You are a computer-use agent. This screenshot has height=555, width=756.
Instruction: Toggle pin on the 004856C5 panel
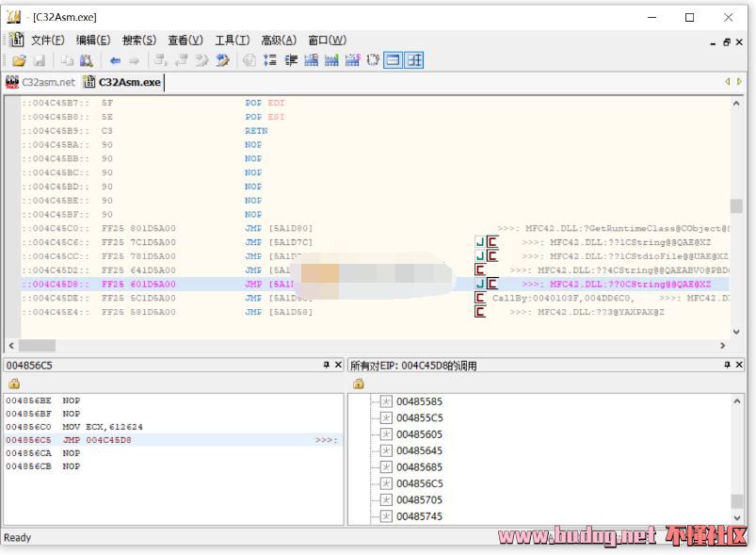326,365
